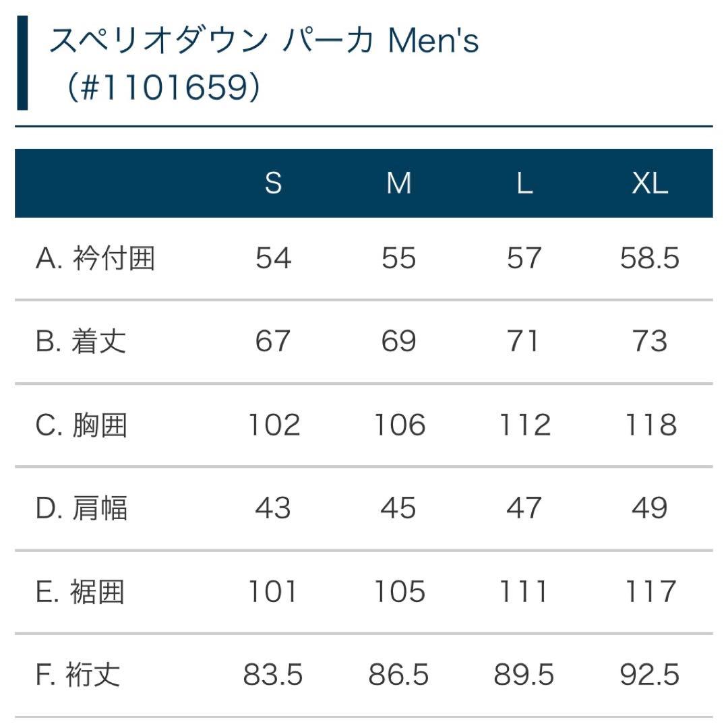Click the XL size column header
Viewport: 728px width, 728px height.
[x=649, y=183]
